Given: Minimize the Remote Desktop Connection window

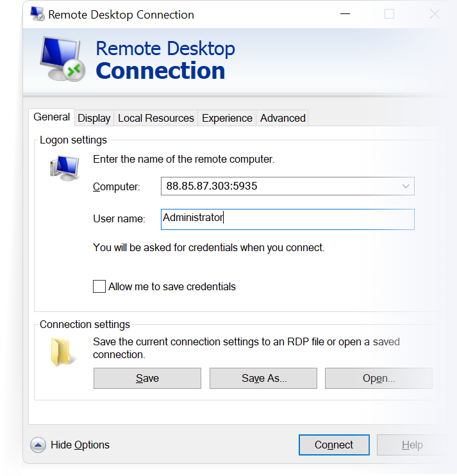Looking at the screenshot, I should tap(345, 14).
